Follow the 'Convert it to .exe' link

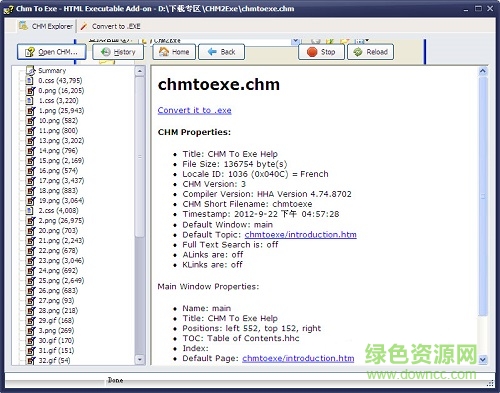[194, 110]
